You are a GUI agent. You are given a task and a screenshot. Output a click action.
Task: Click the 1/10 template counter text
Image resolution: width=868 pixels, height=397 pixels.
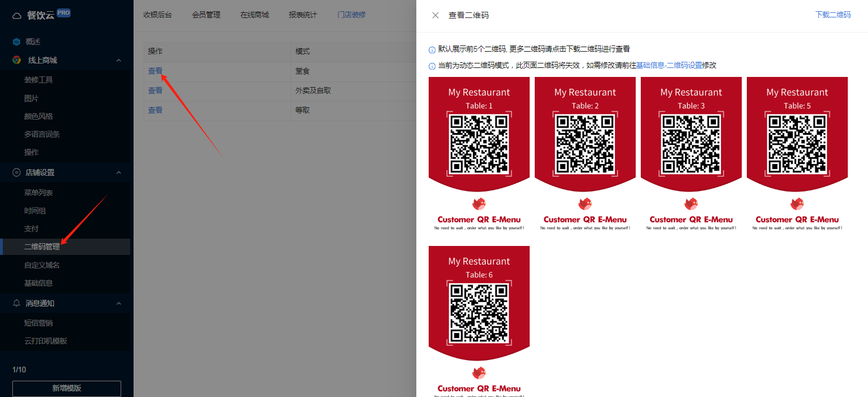(x=19, y=369)
